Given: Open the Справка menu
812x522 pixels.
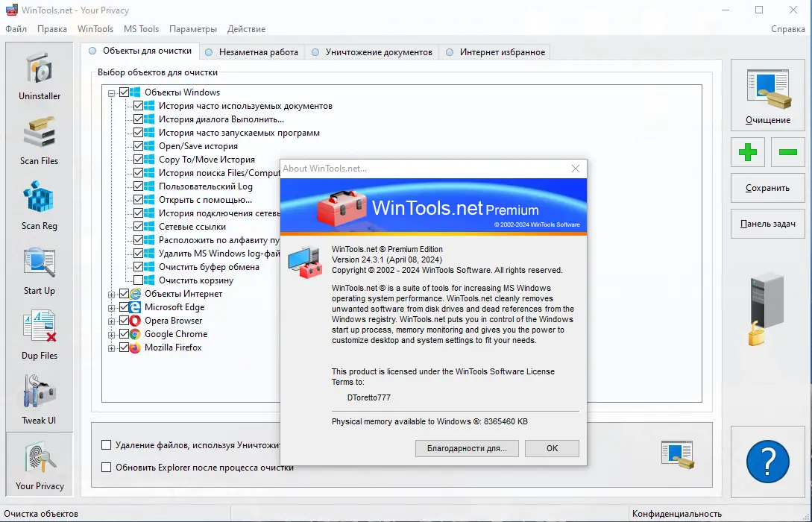Looking at the screenshot, I should coord(787,29).
